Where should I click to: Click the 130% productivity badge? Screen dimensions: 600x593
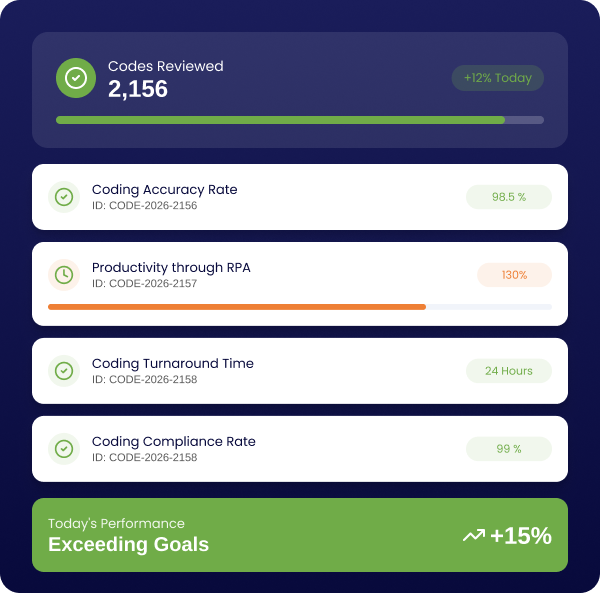tap(514, 274)
